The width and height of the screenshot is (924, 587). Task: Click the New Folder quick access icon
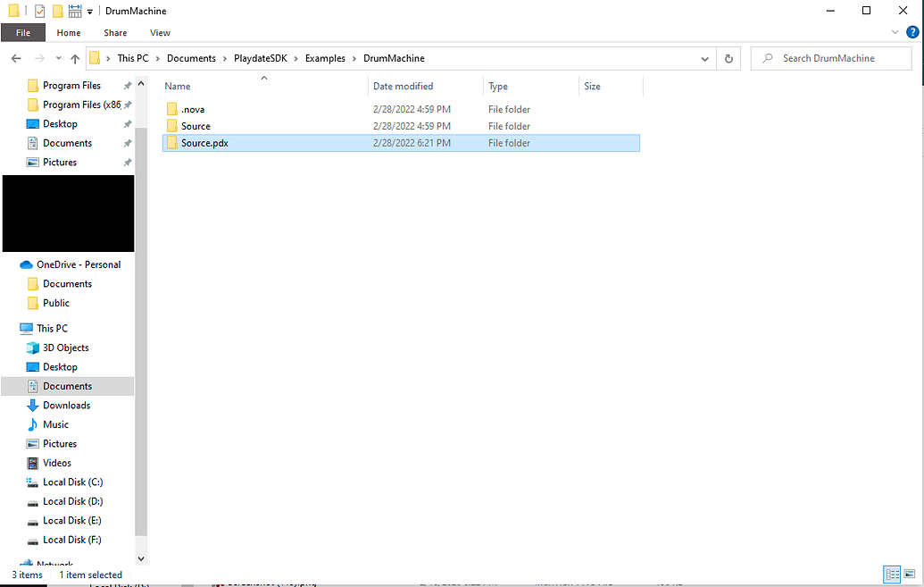[56, 11]
